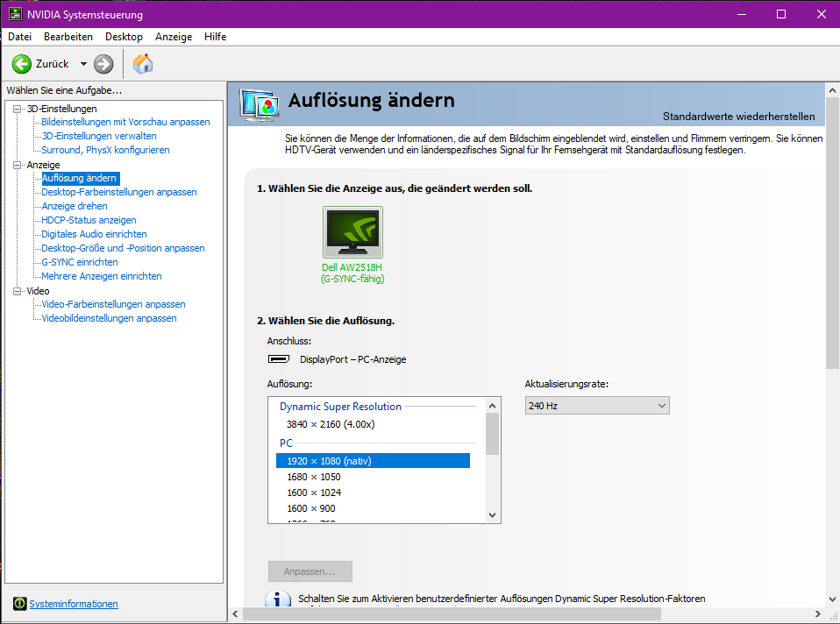Click the NVIDIA logo in the title bar
The width and height of the screenshot is (840, 624).
[x=13, y=14]
